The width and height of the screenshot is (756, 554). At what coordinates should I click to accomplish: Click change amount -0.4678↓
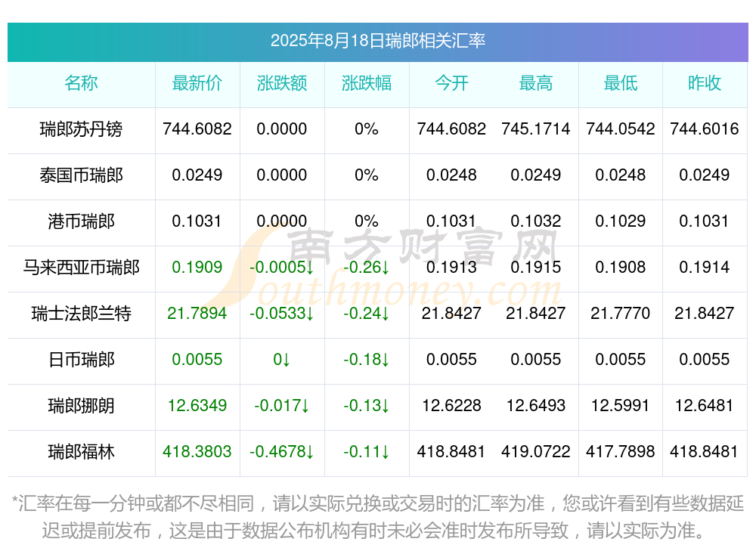pos(282,452)
